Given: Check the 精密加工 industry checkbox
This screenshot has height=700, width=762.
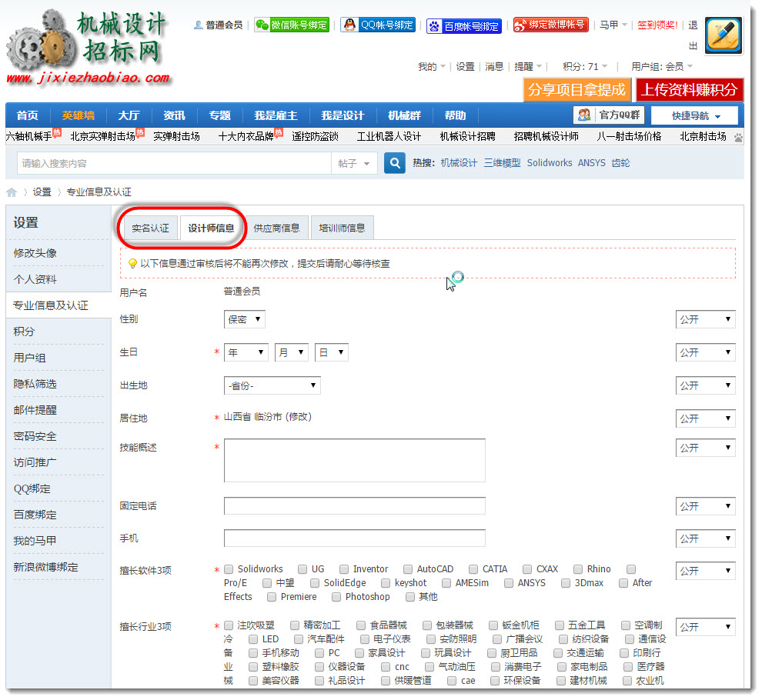Looking at the screenshot, I should [295, 625].
